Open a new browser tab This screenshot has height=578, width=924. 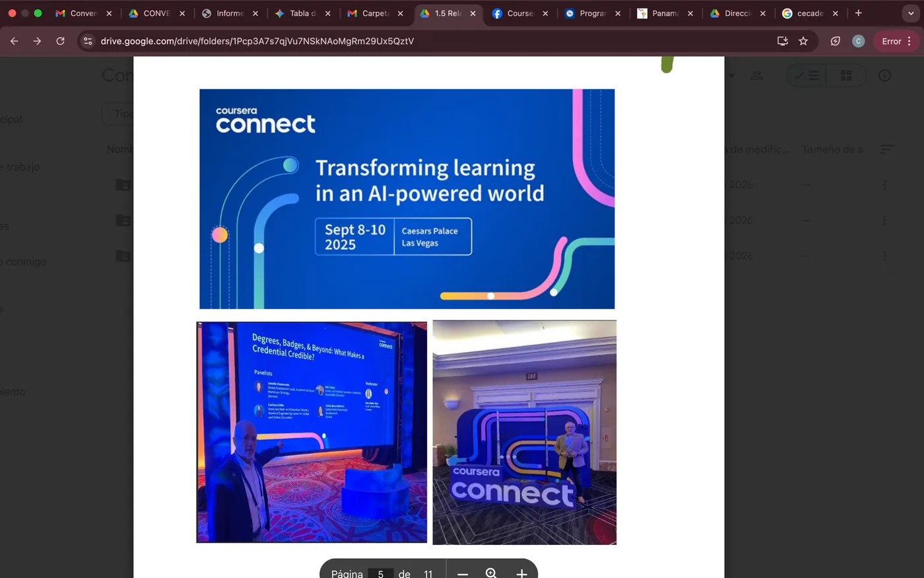858,13
